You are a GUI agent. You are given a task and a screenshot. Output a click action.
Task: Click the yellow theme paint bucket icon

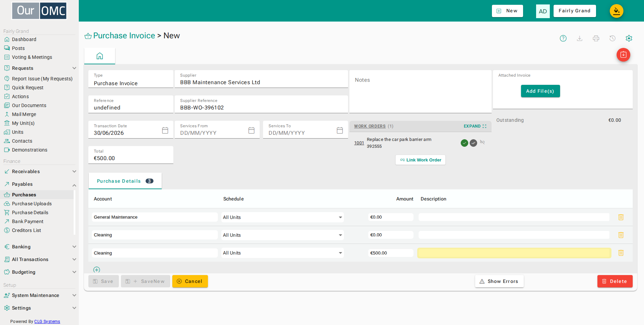pyautogui.click(x=617, y=11)
